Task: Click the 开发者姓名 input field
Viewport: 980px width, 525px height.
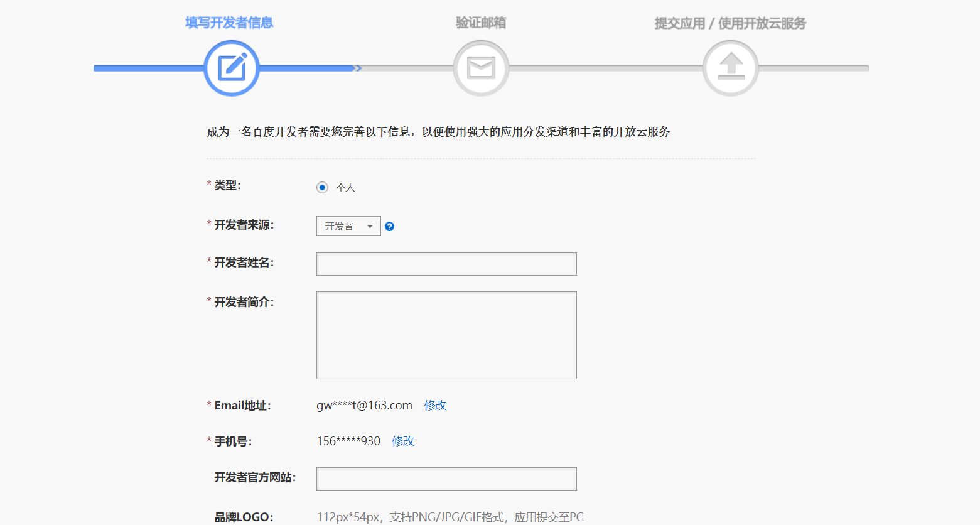Action: point(446,263)
